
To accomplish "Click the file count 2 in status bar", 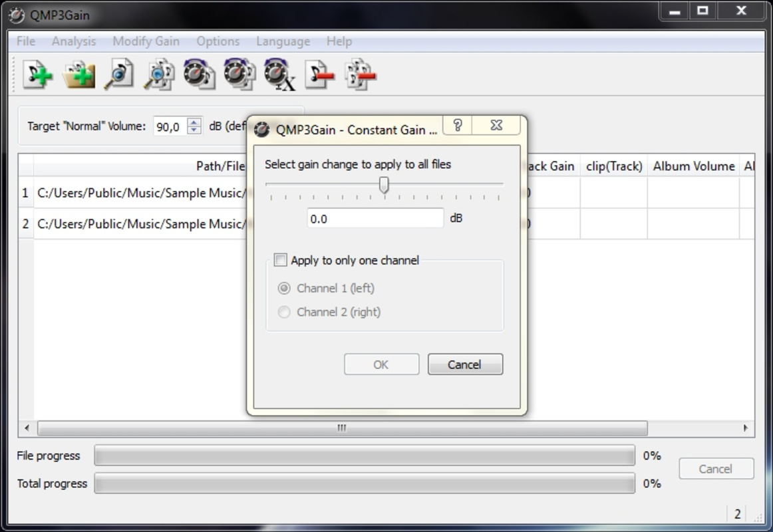I will click(x=738, y=514).
